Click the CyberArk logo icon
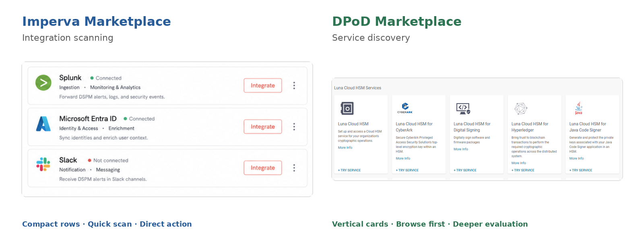 coord(405,108)
